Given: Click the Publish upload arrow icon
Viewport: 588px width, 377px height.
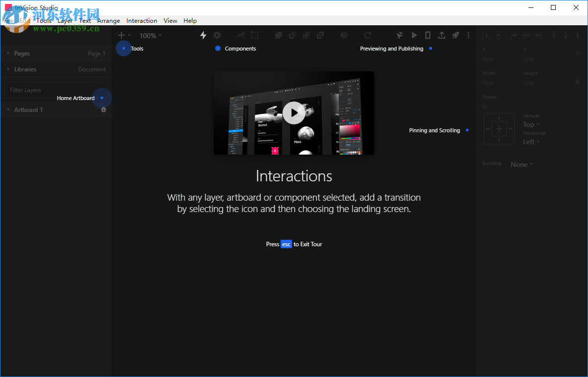Looking at the screenshot, I should point(442,35).
